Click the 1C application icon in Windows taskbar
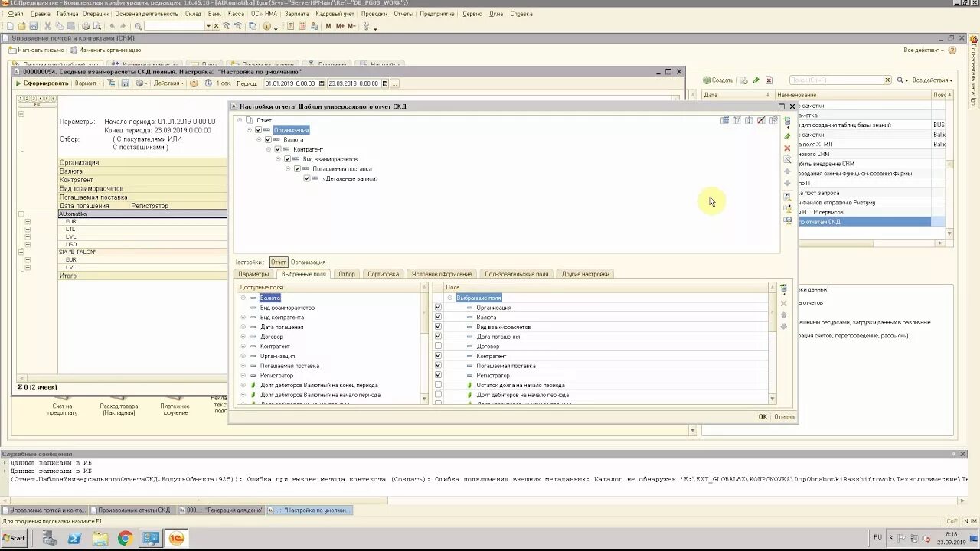Screen dimensions: 980x551 click(x=176, y=539)
